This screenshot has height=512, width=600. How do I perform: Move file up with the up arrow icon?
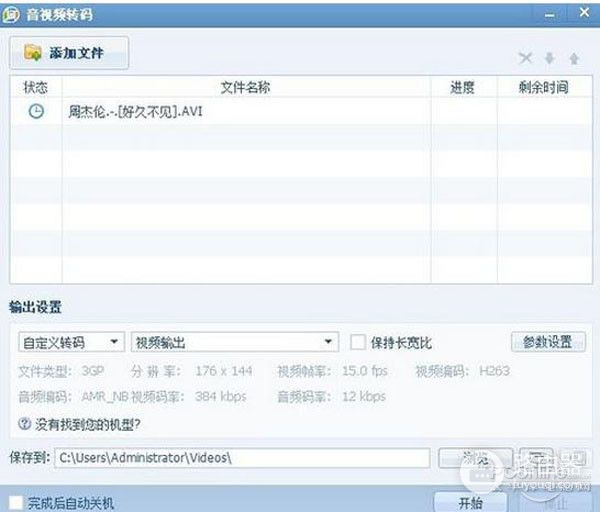[574, 59]
